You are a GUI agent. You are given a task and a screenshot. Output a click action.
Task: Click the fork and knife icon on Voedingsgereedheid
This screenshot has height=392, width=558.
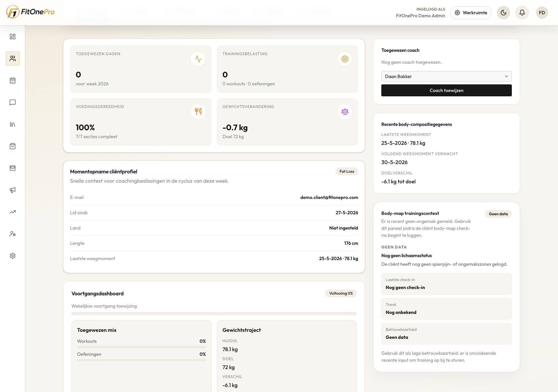click(x=198, y=112)
